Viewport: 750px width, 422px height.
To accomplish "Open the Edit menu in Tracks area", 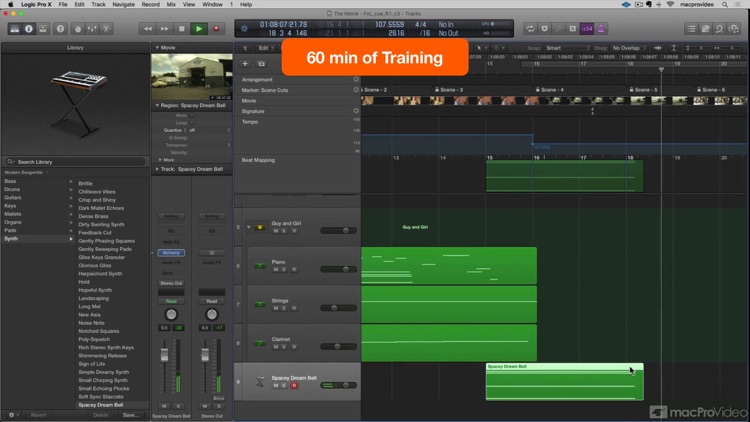I will (x=266, y=48).
